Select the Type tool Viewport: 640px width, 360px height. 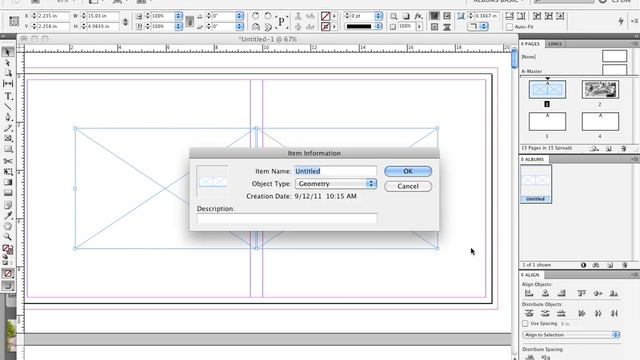[x=8, y=96]
